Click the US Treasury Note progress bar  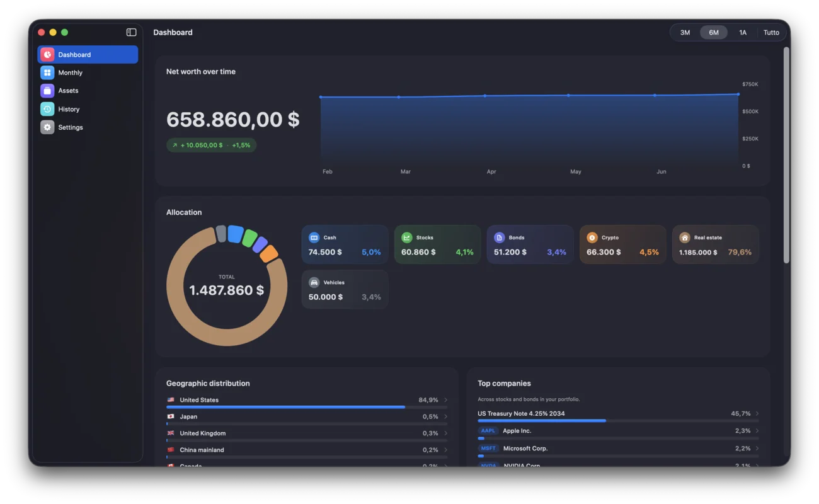pos(618,421)
